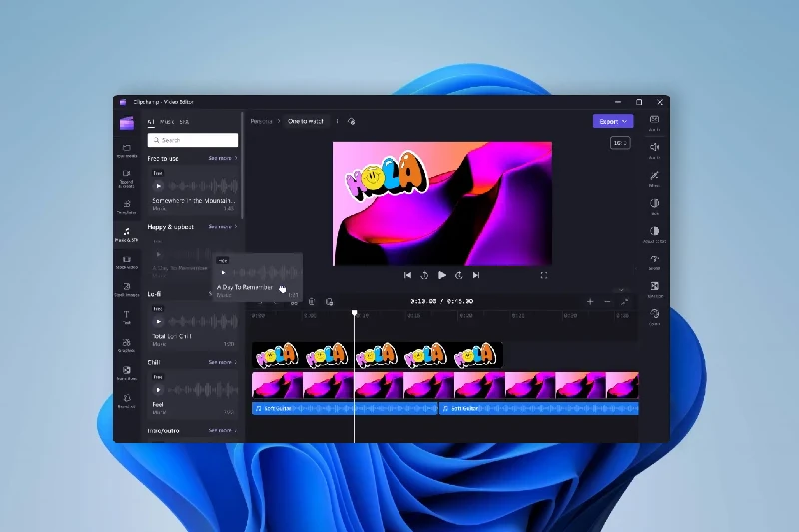Viewport: 799px width, 532px height.
Task: Open the 16:9 aspect ratio selector
Action: [x=620, y=143]
